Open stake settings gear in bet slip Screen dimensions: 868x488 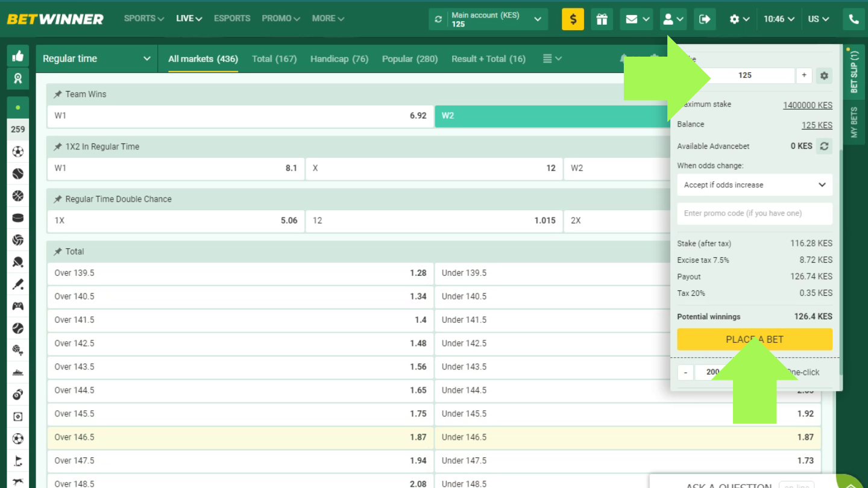point(824,76)
